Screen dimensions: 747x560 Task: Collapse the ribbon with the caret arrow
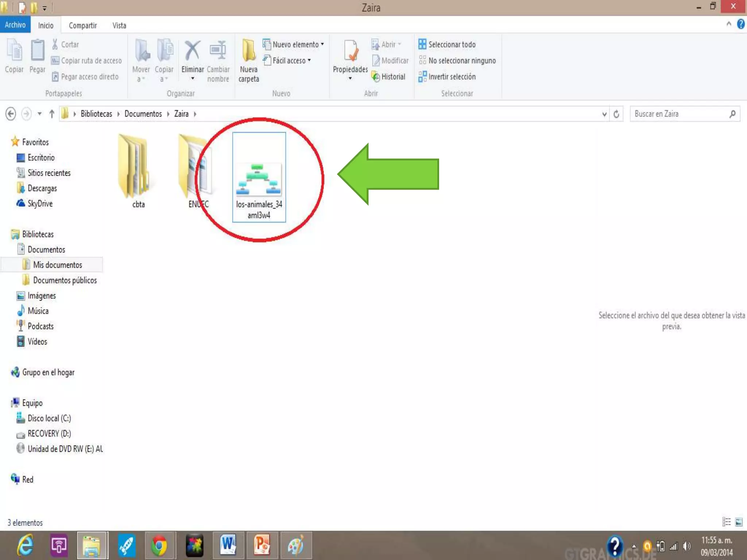click(729, 24)
